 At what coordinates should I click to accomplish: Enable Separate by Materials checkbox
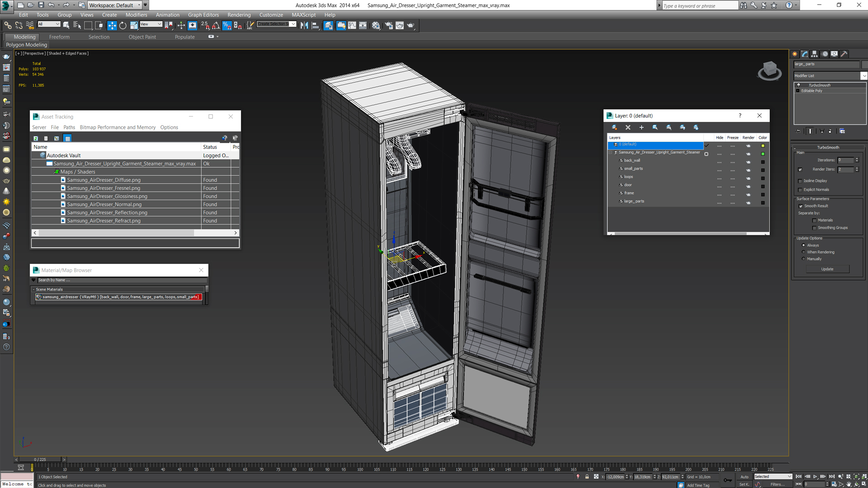click(815, 221)
